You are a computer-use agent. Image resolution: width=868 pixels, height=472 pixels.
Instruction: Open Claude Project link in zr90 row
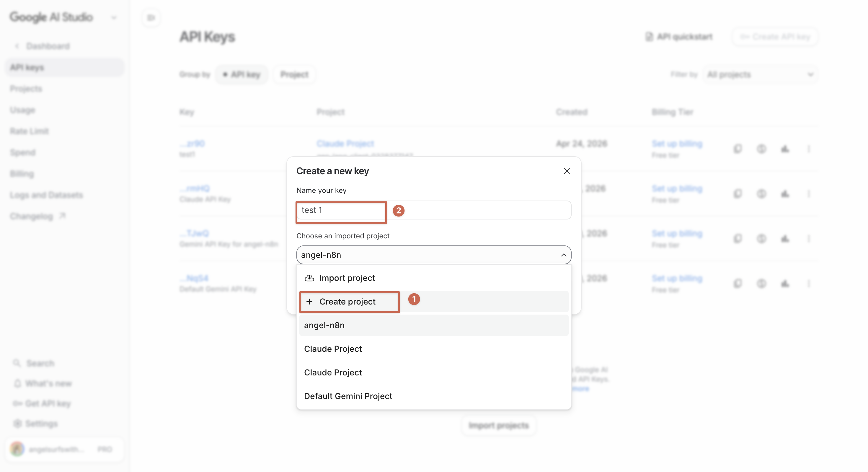[345, 144]
